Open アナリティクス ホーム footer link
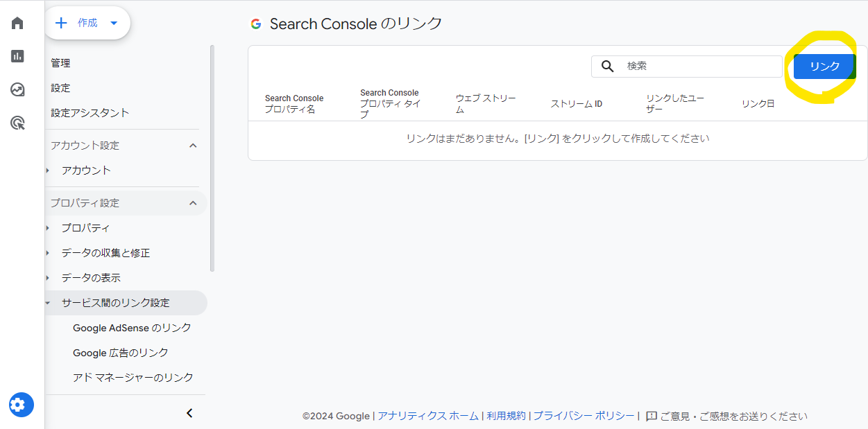This screenshot has width=868, height=429. 428,417
